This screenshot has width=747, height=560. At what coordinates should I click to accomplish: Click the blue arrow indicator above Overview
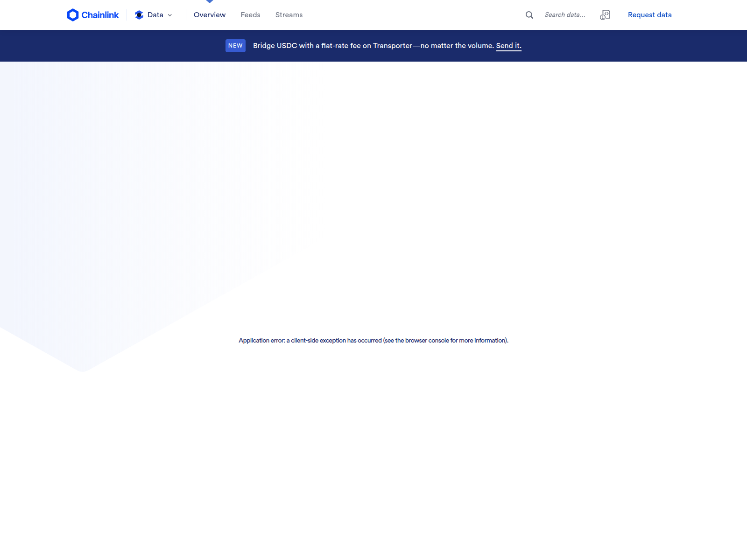[x=210, y=2]
